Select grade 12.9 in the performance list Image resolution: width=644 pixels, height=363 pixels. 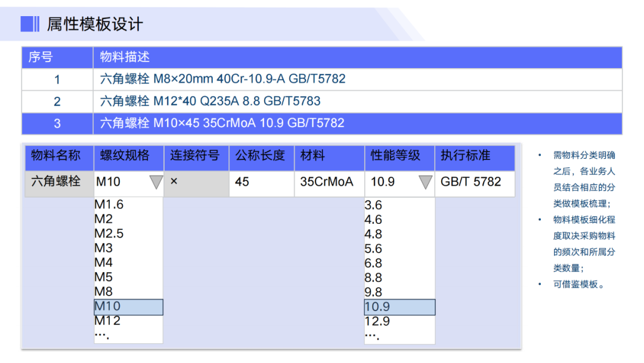click(x=377, y=321)
